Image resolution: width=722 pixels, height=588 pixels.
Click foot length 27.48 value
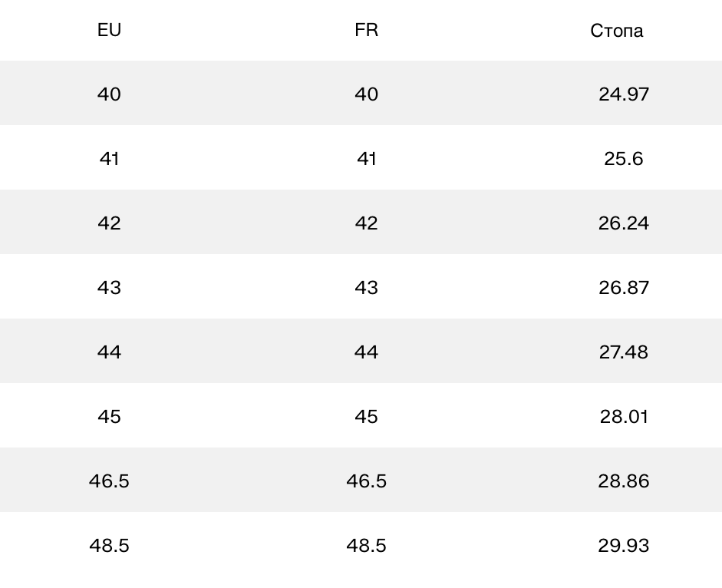[623, 352]
